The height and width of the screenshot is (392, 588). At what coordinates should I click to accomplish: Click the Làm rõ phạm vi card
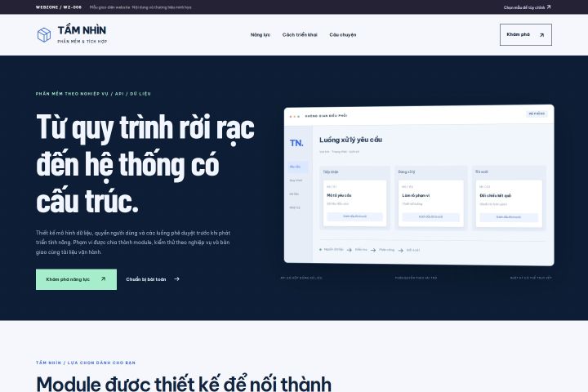pos(431,203)
